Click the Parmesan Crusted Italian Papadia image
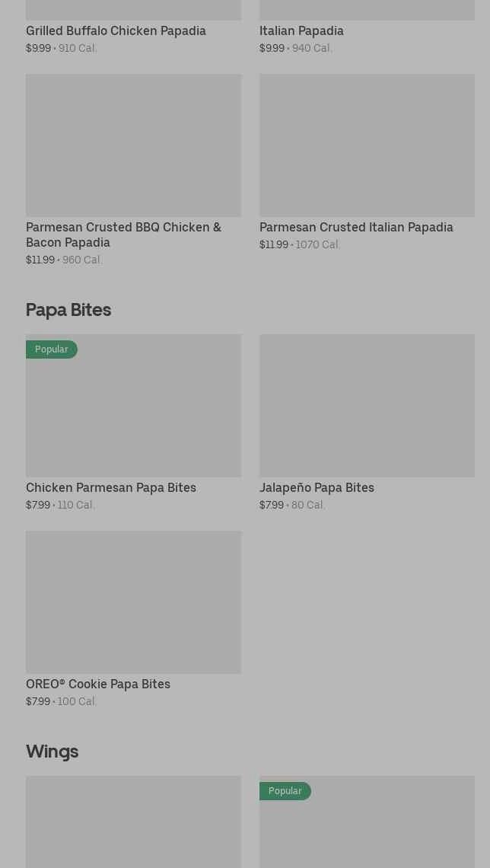This screenshot has width=490, height=868. [x=367, y=145]
